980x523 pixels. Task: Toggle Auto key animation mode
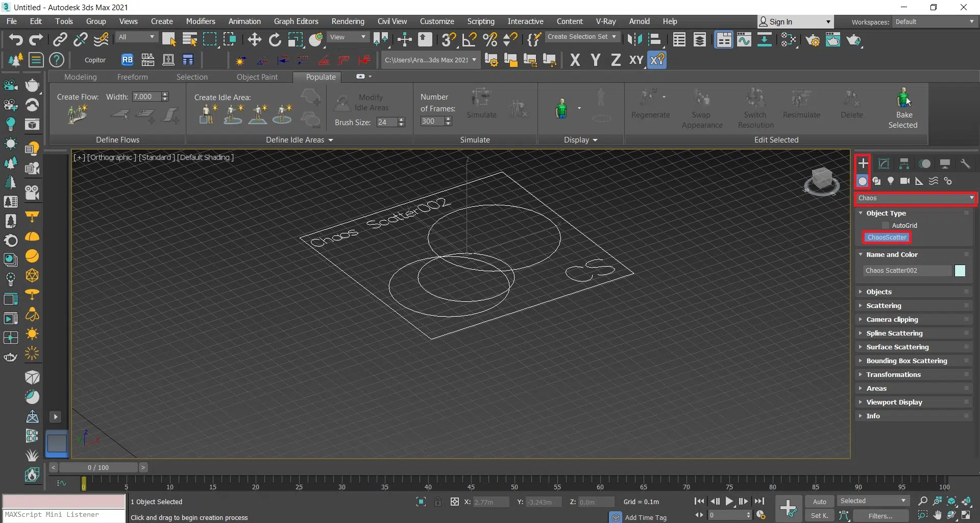(x=819, y=502)
